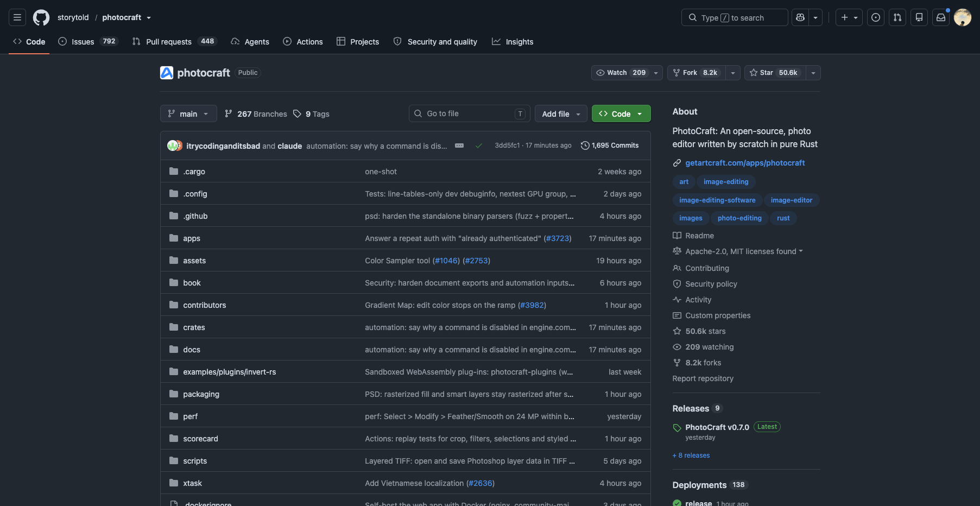Click the link icon beside getartcraft URL
This screenshot has height=506, width=980.
pyautogui.click(x=677, y=163)
